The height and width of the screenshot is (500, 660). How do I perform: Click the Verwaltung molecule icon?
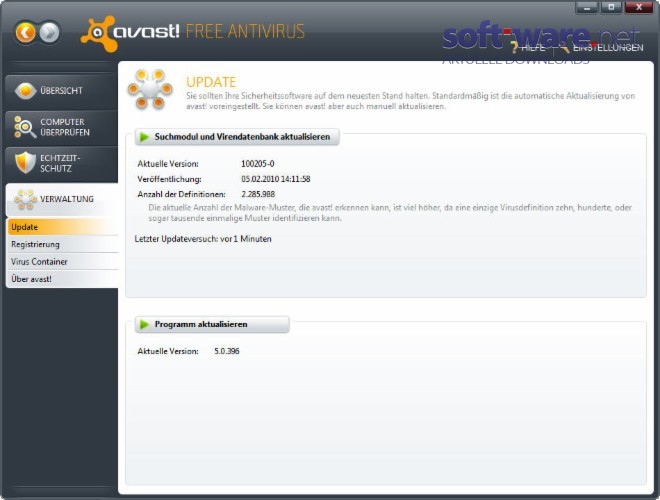coord(25,199)
